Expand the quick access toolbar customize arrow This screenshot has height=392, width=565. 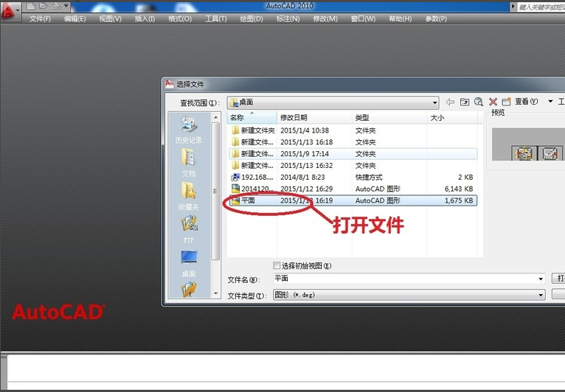pyautogui.click(x=66, y=6)
